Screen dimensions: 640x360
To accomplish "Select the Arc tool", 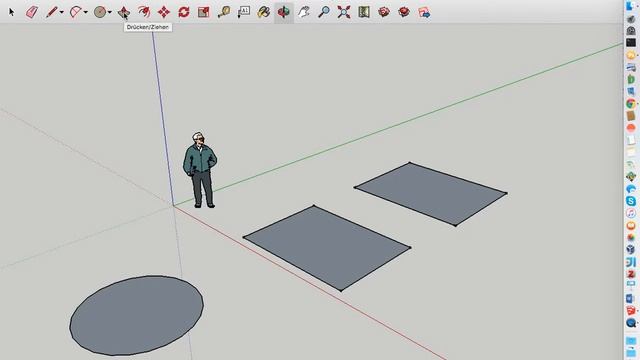I will (76, 12).
